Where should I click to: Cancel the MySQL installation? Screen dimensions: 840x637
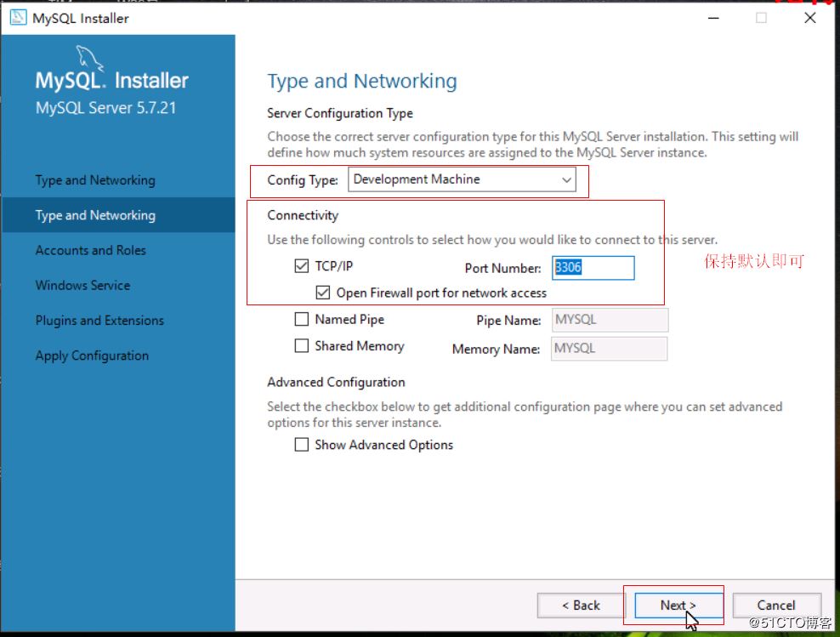(x=776, y=605)
